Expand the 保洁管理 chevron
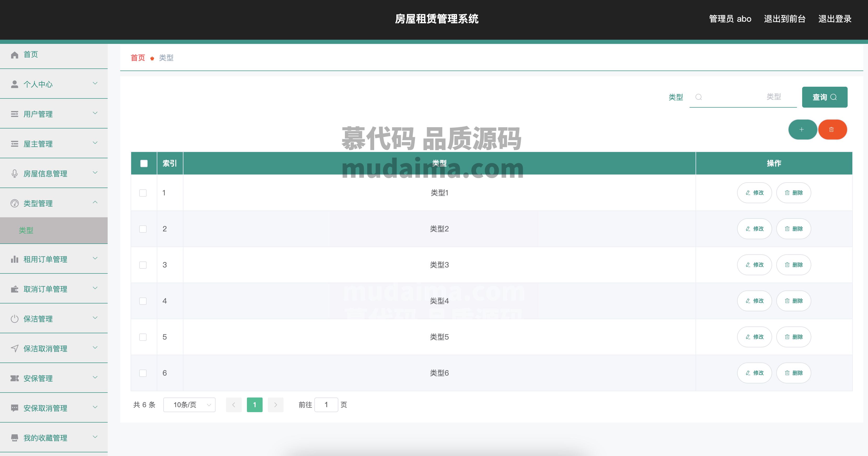 (x=95, y=318)
